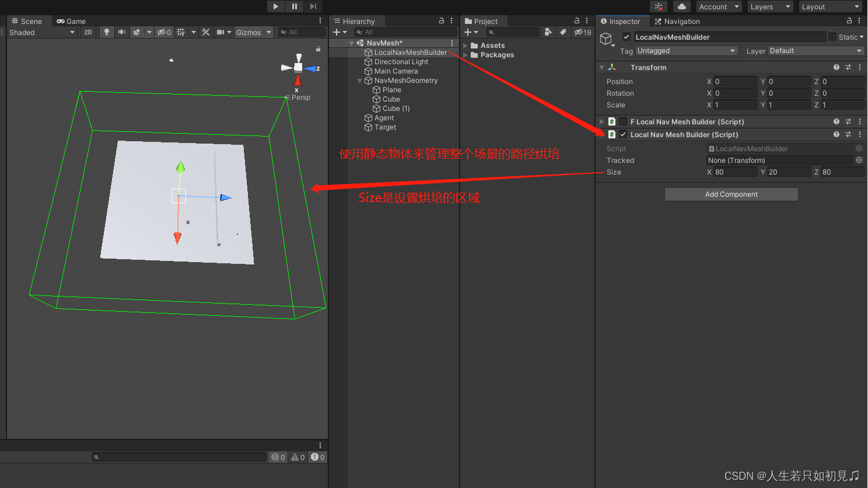Toggle scene lighting in the Scene toolbar

(106, 32)
